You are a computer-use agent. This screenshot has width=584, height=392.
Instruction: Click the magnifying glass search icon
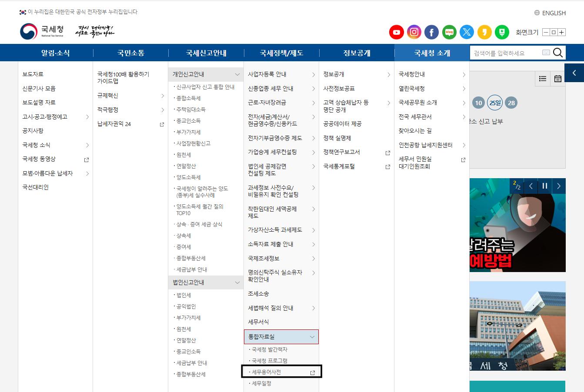tap(558, 53)
